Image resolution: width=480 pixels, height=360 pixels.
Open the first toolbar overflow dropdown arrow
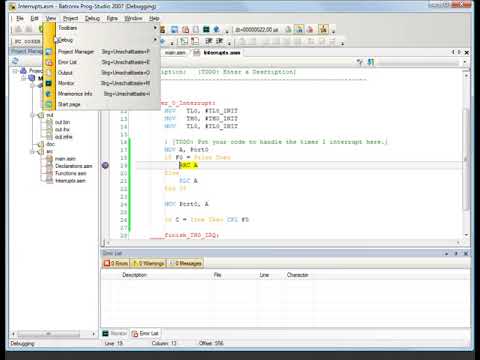click(x=227, y=32)
